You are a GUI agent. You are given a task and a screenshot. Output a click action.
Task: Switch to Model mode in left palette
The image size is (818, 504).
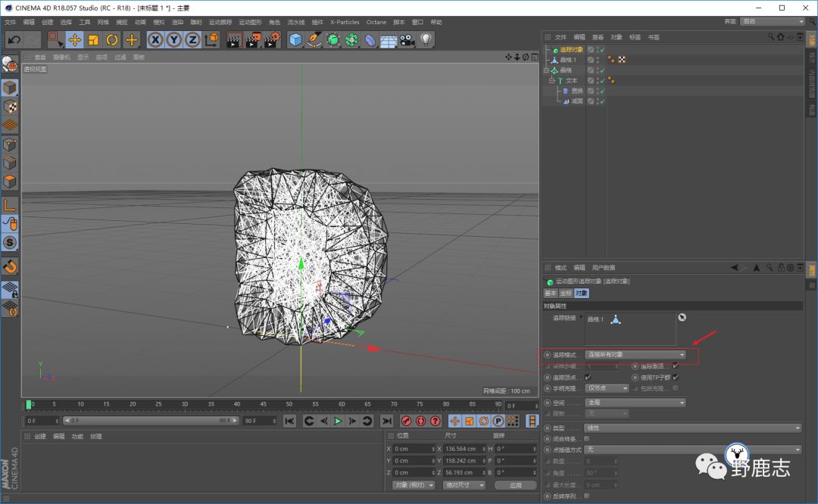tap(10, 88)
